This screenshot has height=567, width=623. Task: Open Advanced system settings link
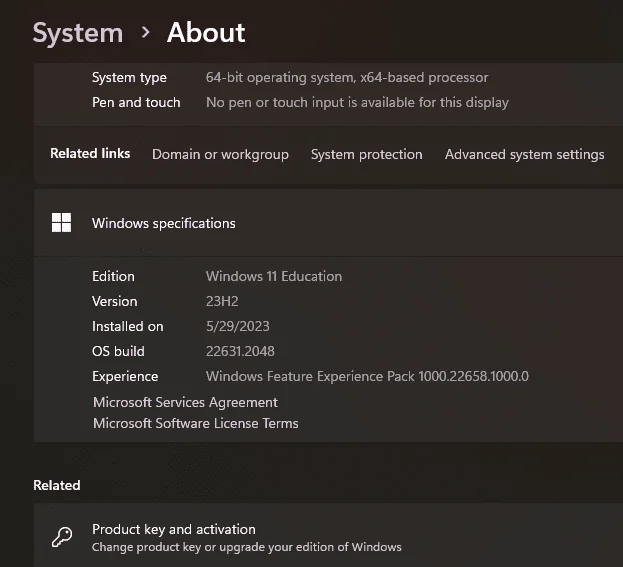[x=524, y=154]
